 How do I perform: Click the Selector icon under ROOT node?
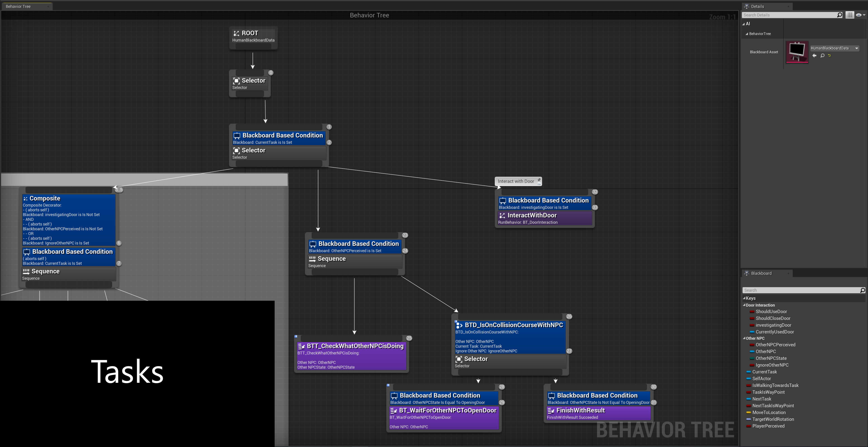click(236, 81)
